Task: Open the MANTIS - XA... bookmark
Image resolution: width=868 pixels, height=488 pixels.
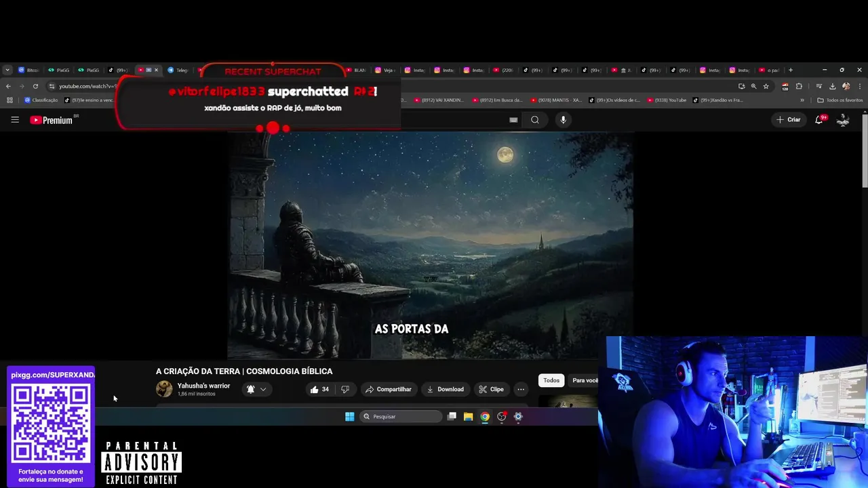Action: [556, 100]
